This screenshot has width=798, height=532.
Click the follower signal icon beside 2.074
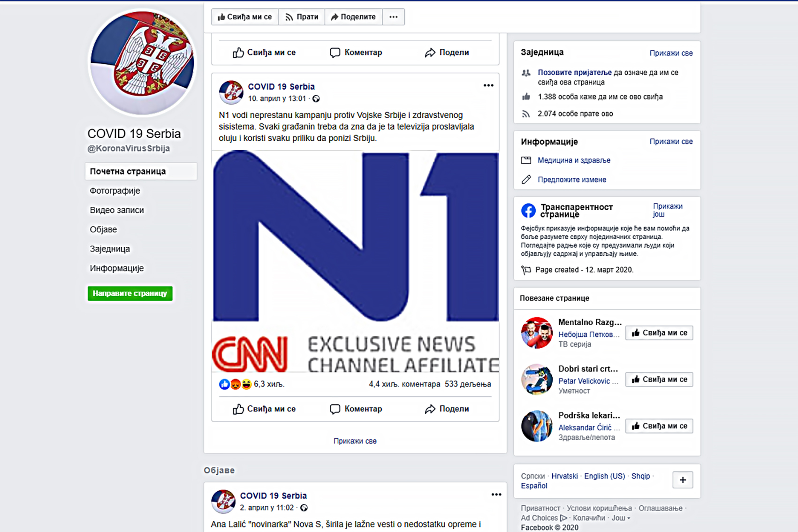tap(526, 114)
